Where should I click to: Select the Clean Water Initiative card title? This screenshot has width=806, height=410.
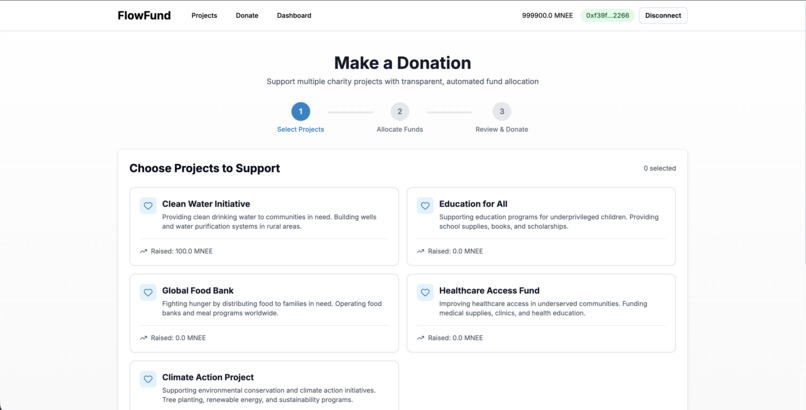pos(206,204)
